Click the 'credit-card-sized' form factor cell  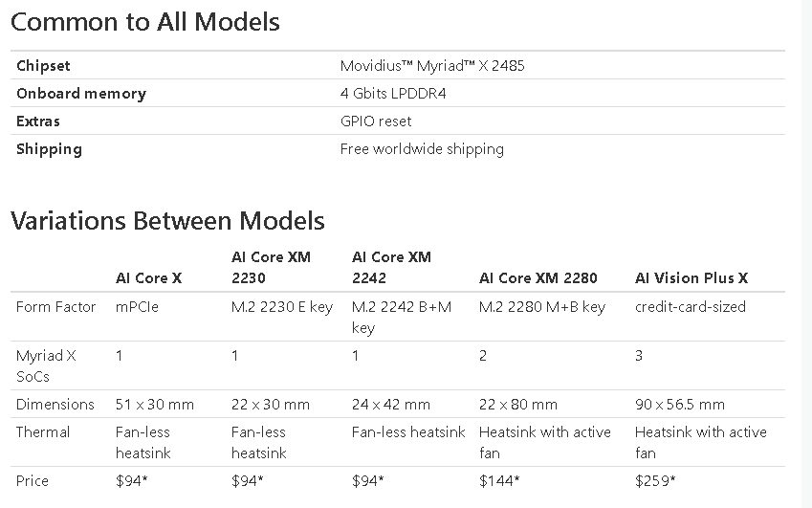click(690, 307)
